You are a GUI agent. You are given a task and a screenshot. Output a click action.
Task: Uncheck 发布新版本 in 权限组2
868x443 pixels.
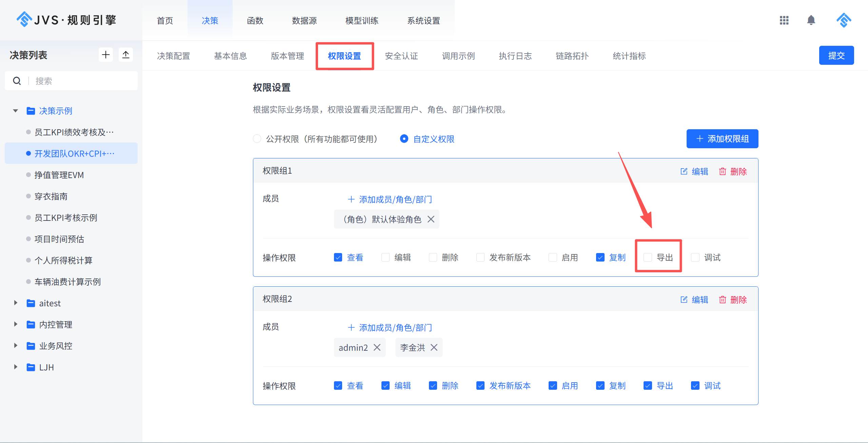tap(480, 386)
